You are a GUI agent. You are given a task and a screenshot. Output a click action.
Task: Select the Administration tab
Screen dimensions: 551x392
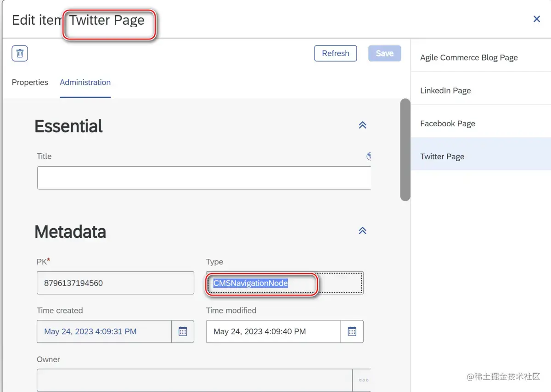[x=85, y=83]
